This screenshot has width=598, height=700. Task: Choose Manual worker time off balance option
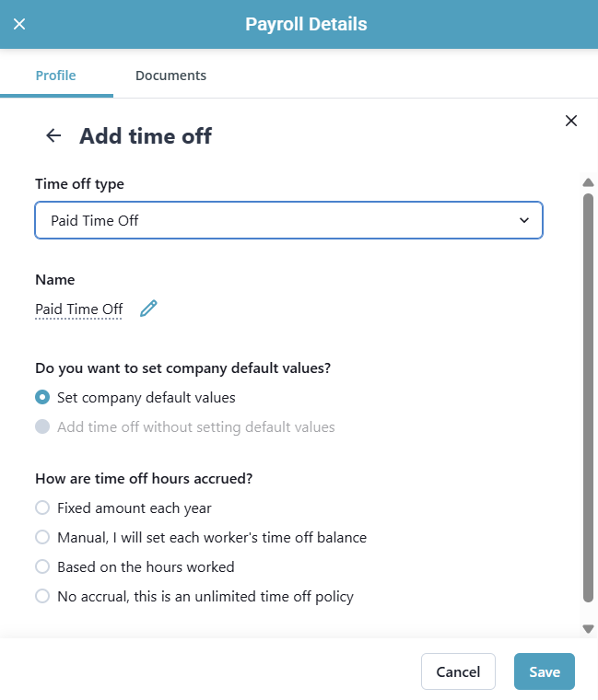[42, 537]
